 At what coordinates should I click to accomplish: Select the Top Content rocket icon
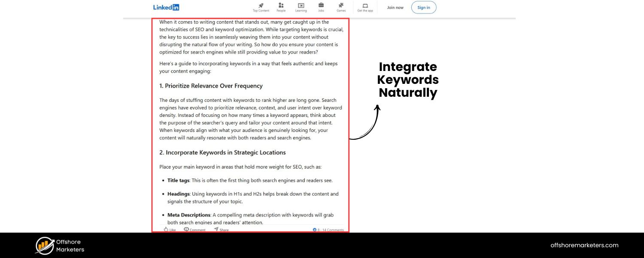[261, 5]
